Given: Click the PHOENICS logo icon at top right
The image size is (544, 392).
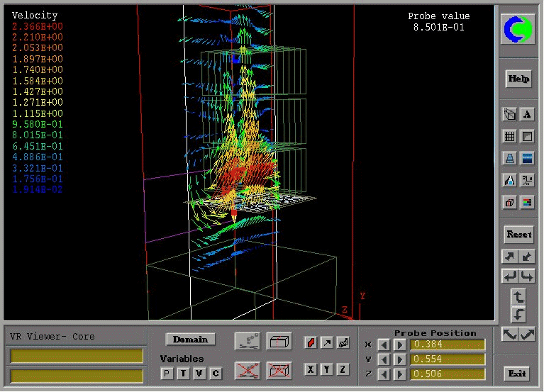Looking at the screenshot, I should 518,29.
